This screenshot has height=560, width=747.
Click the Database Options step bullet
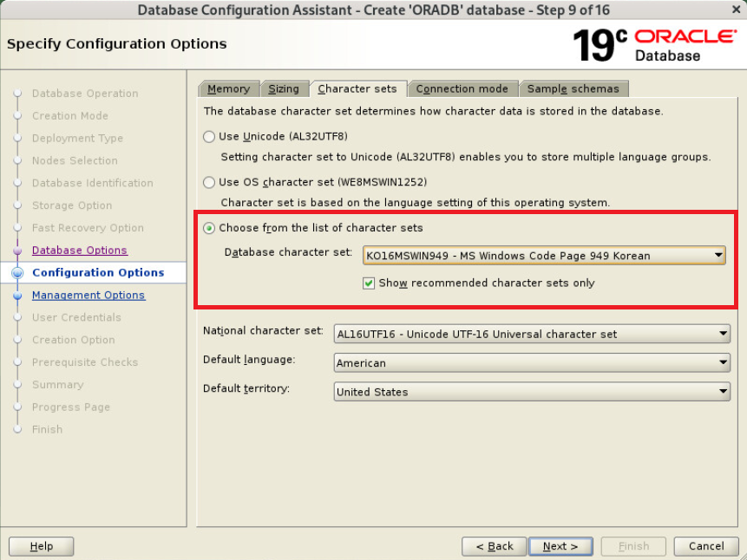tap(17, 251)
